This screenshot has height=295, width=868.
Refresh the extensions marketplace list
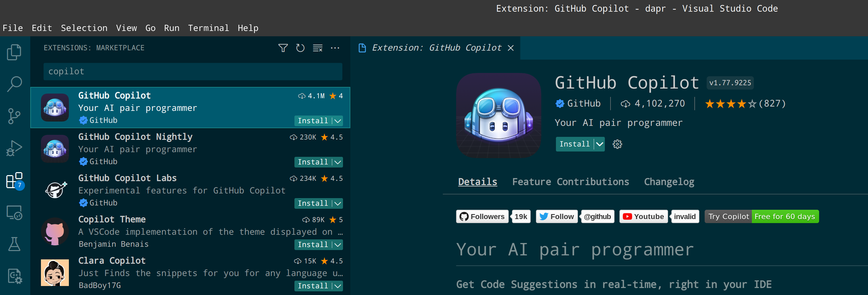(x=300, y=48)
